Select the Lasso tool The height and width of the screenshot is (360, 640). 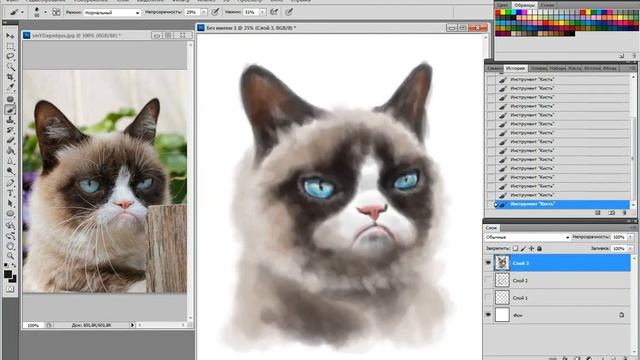tap(10, 56)
